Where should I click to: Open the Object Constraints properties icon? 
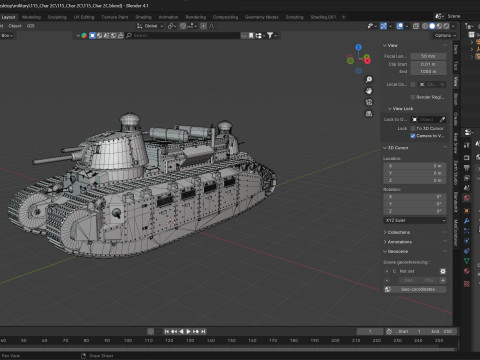467,251
